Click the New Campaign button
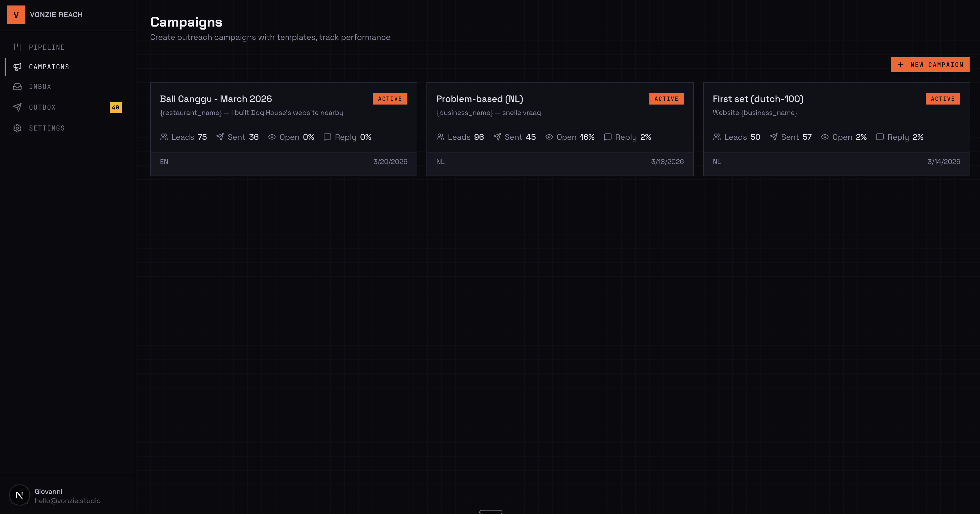Viewport: 980px width, 514px height. [x=930, y=64]
